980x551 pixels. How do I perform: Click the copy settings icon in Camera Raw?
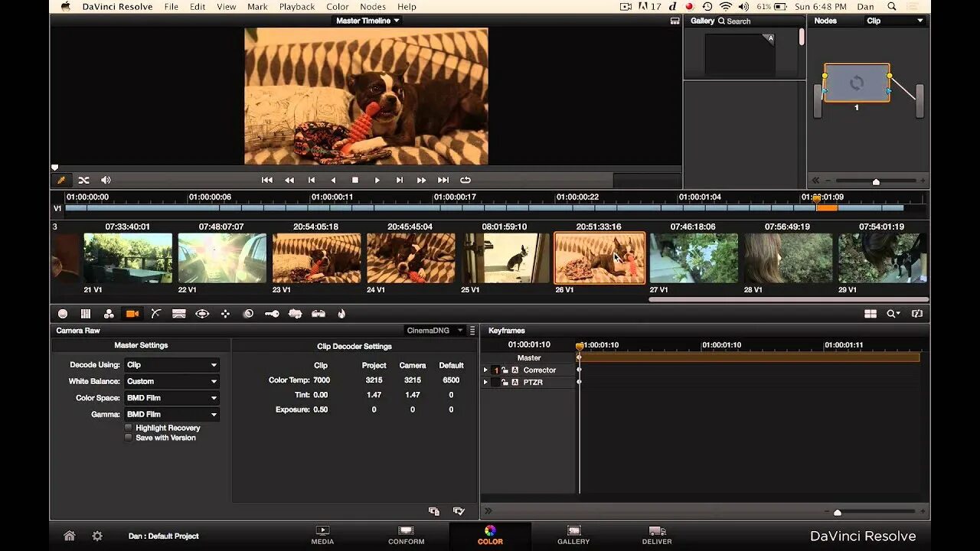click(434, 510)
